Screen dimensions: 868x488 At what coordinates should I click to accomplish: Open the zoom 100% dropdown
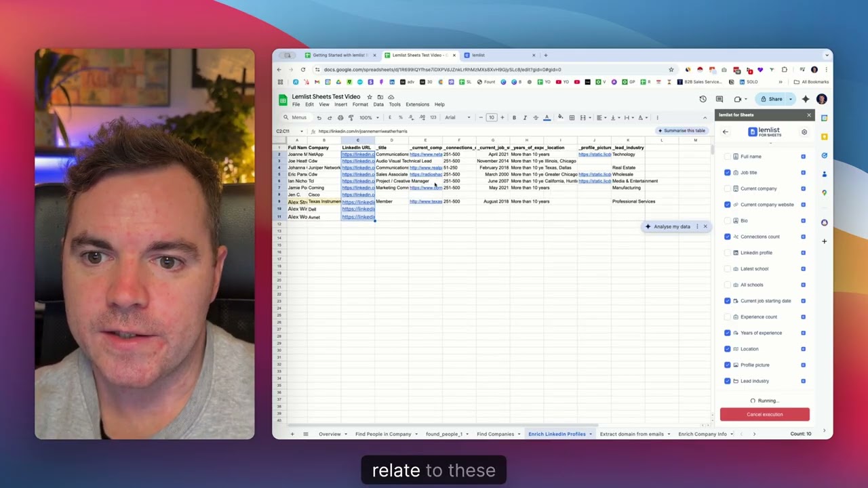coord(368,117)
